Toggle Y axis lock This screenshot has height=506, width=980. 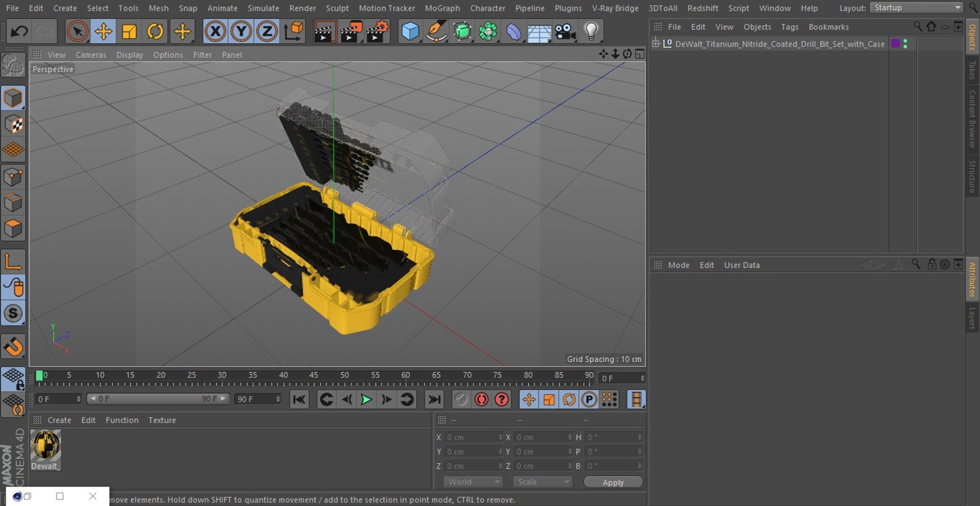click(241, 32)
